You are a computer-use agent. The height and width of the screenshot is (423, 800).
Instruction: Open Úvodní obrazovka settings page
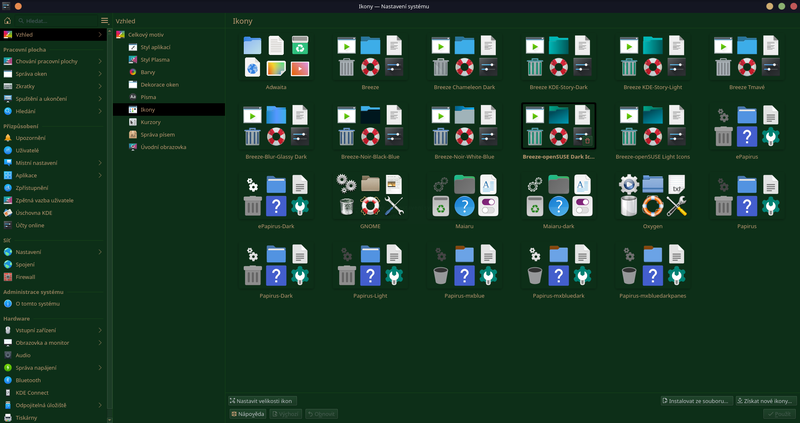tap(163, 147)
